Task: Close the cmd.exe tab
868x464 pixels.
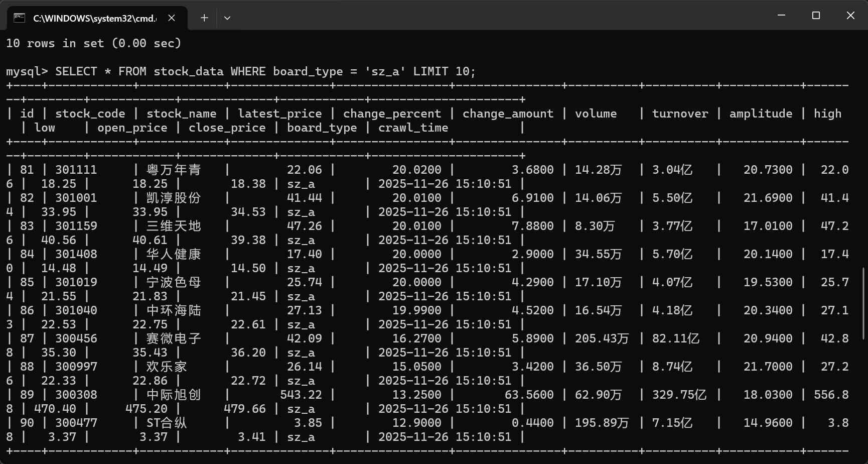Action: point(172,18)
